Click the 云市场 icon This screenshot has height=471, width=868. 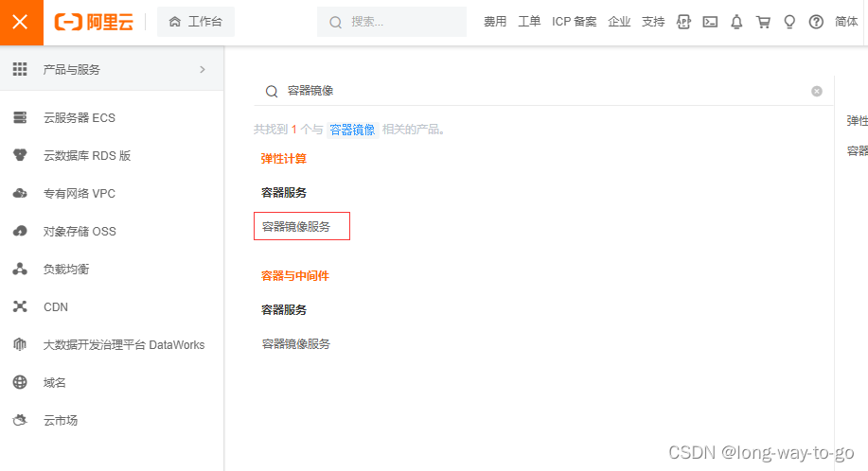pyautogui.click(x=20, y=420)
